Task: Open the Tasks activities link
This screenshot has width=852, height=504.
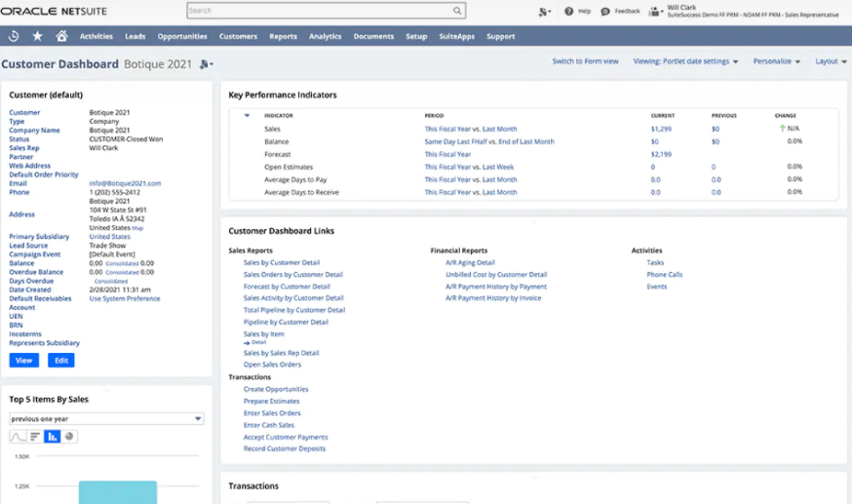Action: point(655,262)
